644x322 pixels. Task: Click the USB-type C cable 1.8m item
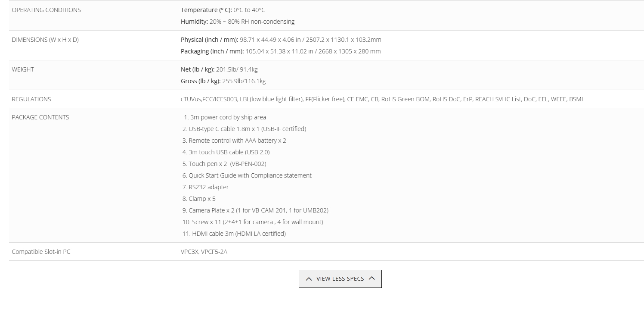[244, 129]
